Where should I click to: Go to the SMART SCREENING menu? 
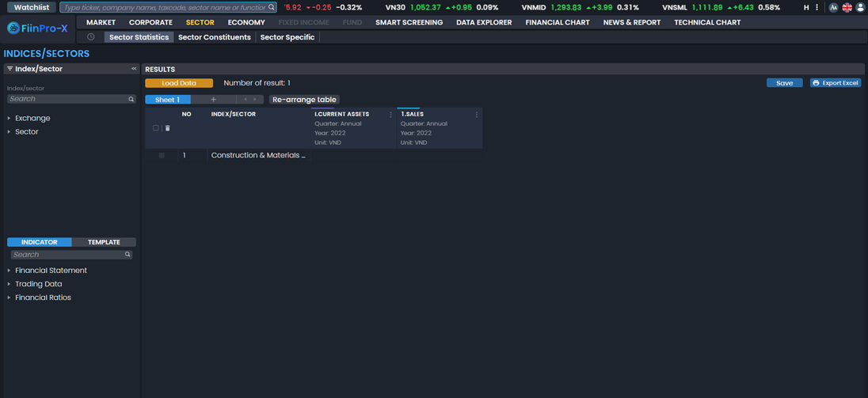click(409, 22)
